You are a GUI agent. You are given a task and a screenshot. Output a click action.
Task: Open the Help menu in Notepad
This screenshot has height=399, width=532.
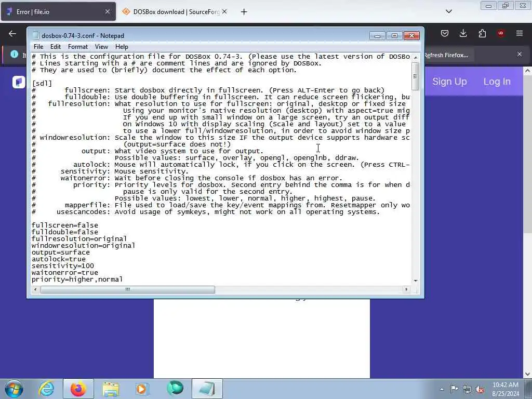122,47
